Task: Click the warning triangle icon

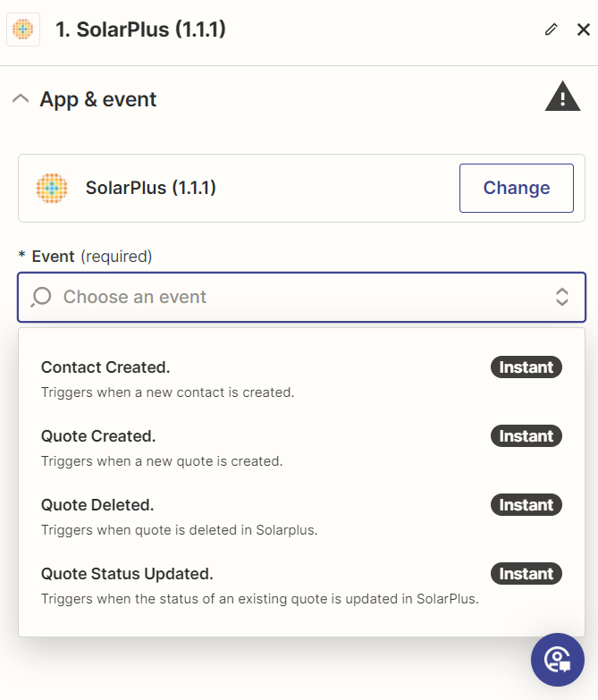Action: coord(562,97)
